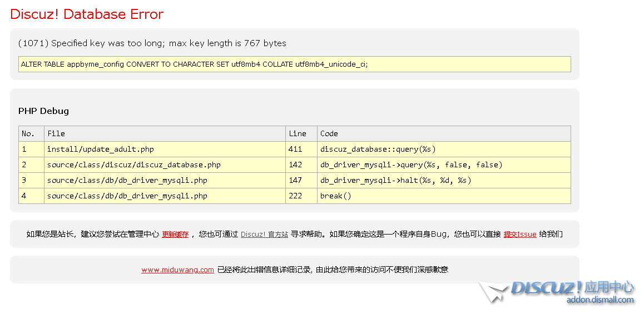Select the break() code cell
This screenshot has height=314, width=644.
[444, 196]
